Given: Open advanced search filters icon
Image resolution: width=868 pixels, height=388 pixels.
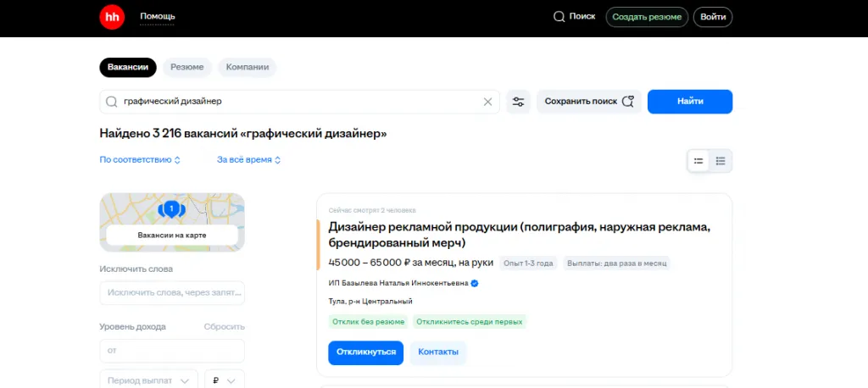Looking at the screenshot, I should pyautogui.click(x=518, y=102).
